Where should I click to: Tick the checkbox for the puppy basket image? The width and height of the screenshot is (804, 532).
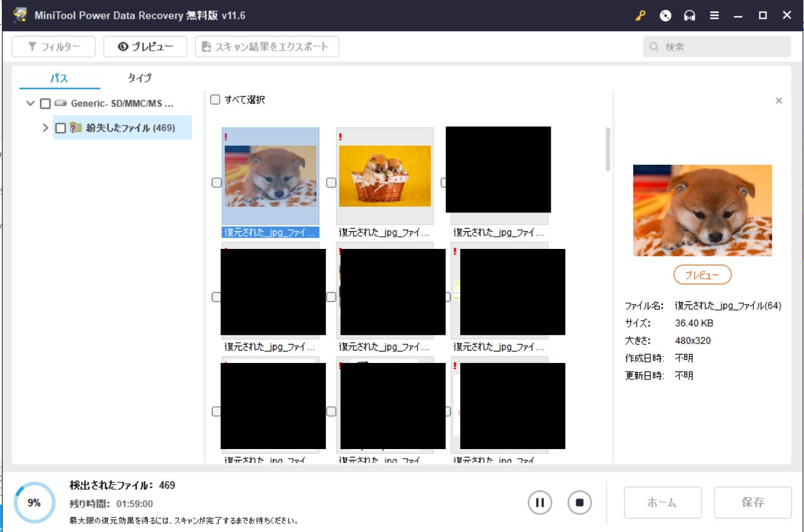coord(331,182)
